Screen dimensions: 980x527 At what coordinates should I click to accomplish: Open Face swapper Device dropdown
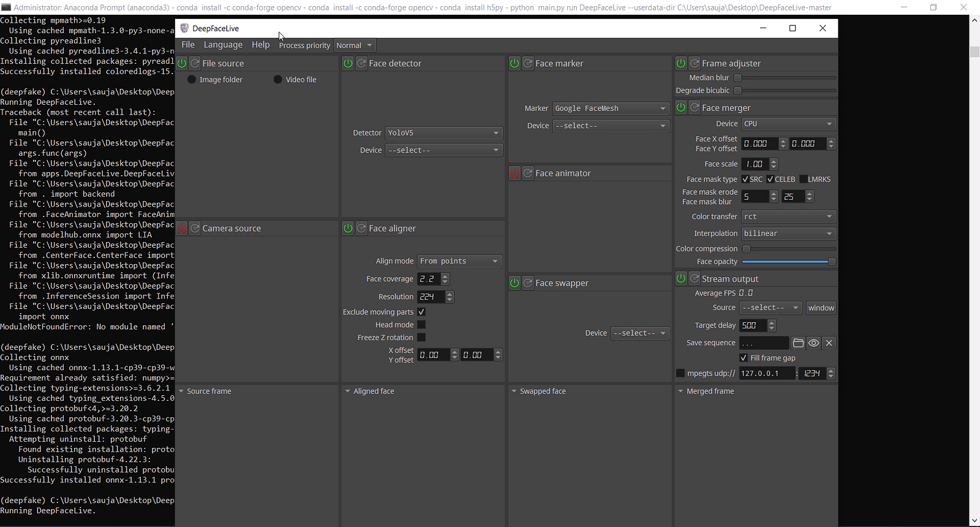[x=640, y=333]
